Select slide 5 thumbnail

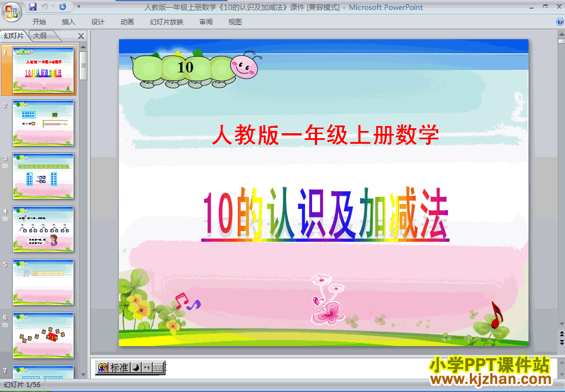(43, 282)
